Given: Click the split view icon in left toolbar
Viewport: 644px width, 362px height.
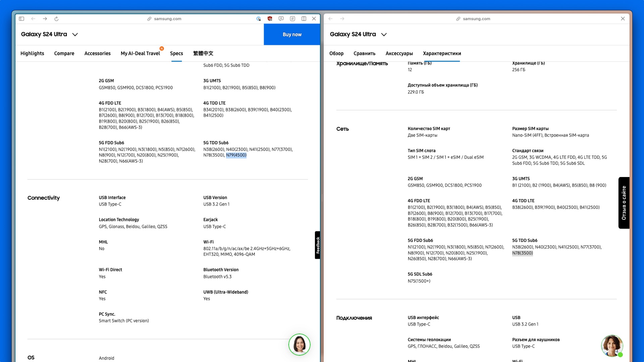Looking at the screenshot, I should (304, 19).
